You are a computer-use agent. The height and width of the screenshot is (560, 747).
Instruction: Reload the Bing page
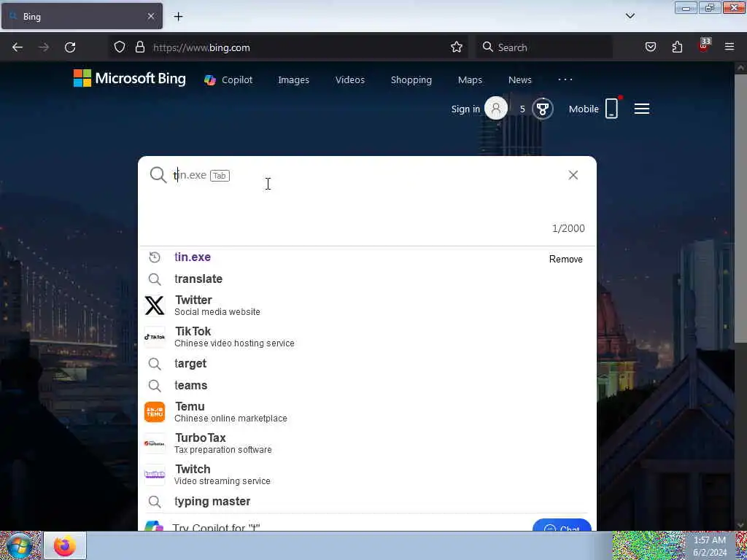(x=70, y=47)
